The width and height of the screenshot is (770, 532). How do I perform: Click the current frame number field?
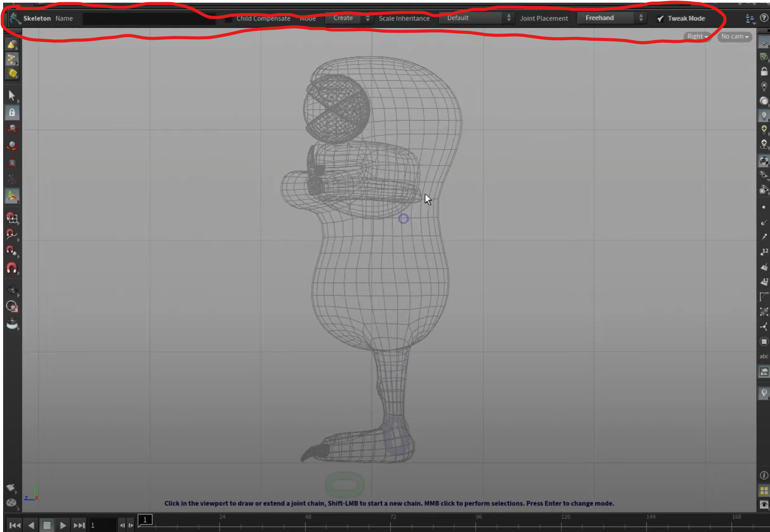tap(102, 525)
